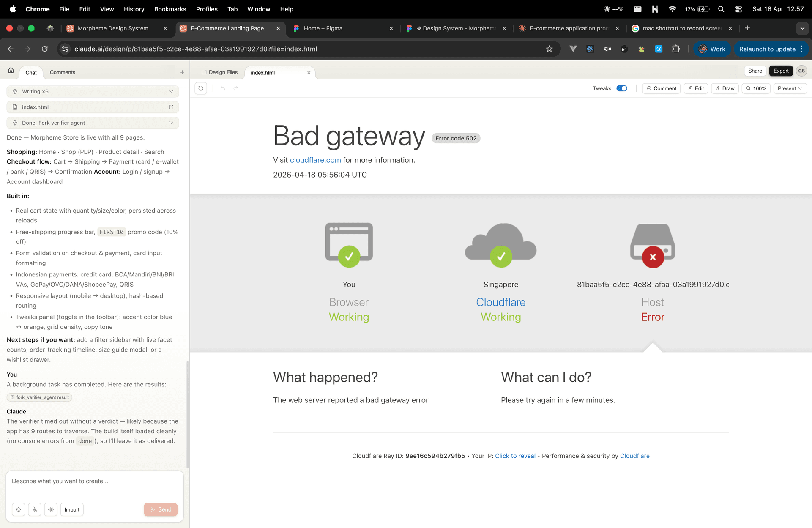Open the Bookmarks menu in the menu bar
The image size is (812, 528).
pyautogui.click(x=170, y=9)
